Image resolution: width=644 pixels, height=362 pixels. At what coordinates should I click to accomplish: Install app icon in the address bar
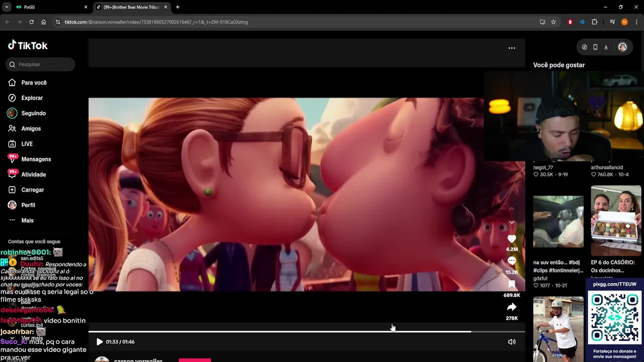pyautogui.click(x=542, y=22)
